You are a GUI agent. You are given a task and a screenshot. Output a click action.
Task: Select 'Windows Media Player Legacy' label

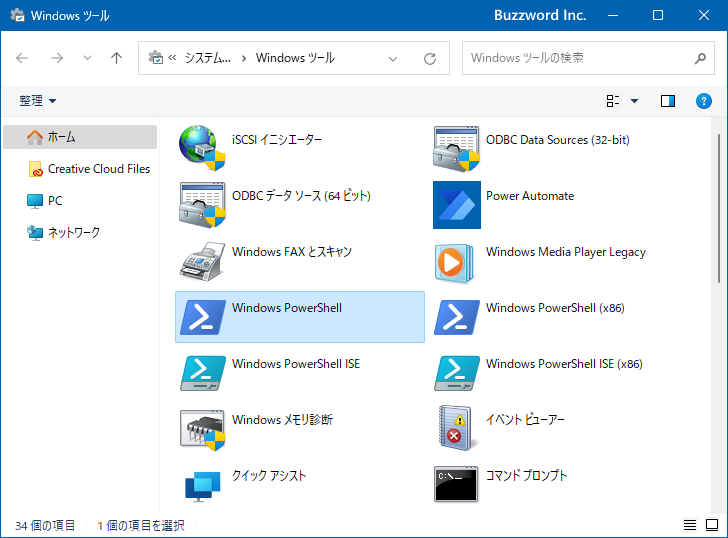click(566, 252)
